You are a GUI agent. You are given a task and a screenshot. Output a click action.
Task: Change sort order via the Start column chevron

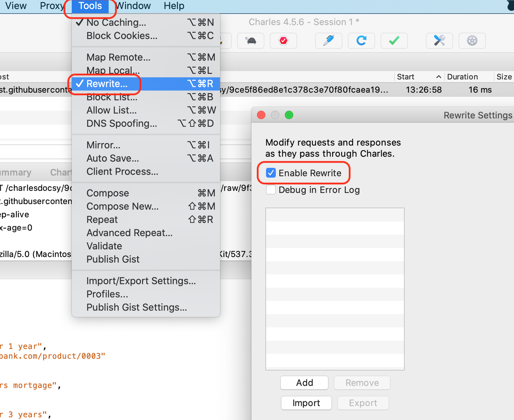pyautogui.click(x=438, y=77)
